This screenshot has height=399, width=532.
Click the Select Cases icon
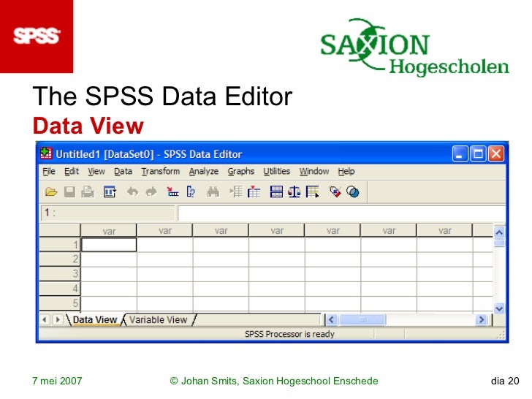click(x=313, y=192)
